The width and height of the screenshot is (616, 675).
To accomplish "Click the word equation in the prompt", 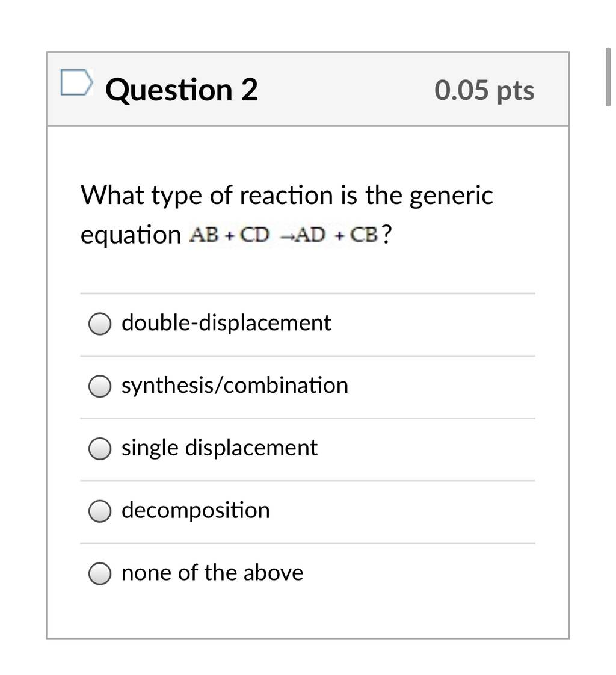I will pyautogui.click(x=131, y=235).
